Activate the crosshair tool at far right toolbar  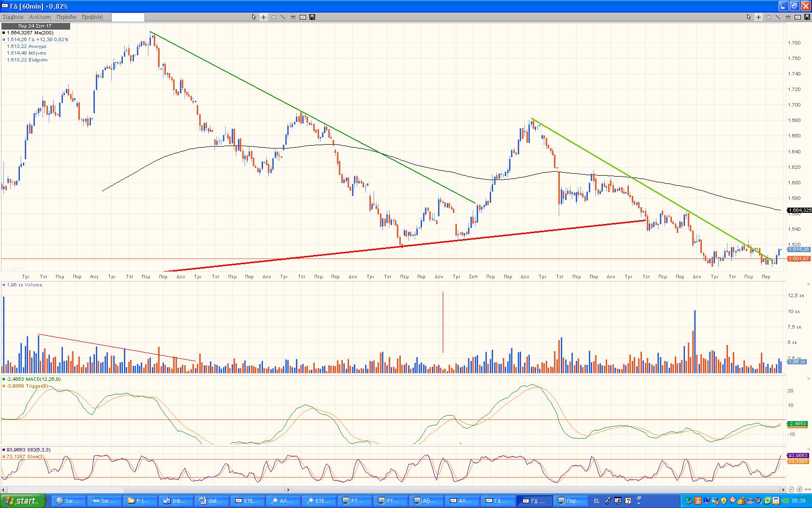pos(758,17)
